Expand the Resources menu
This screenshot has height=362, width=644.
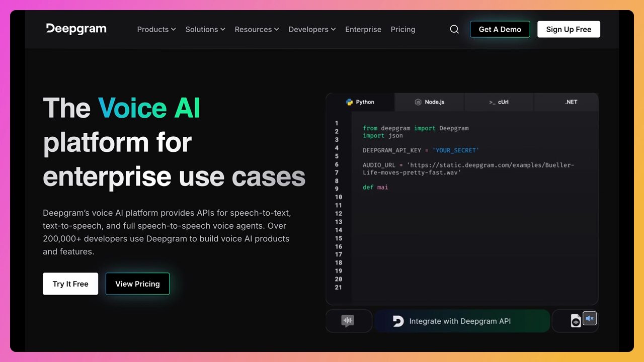point(257,29)
